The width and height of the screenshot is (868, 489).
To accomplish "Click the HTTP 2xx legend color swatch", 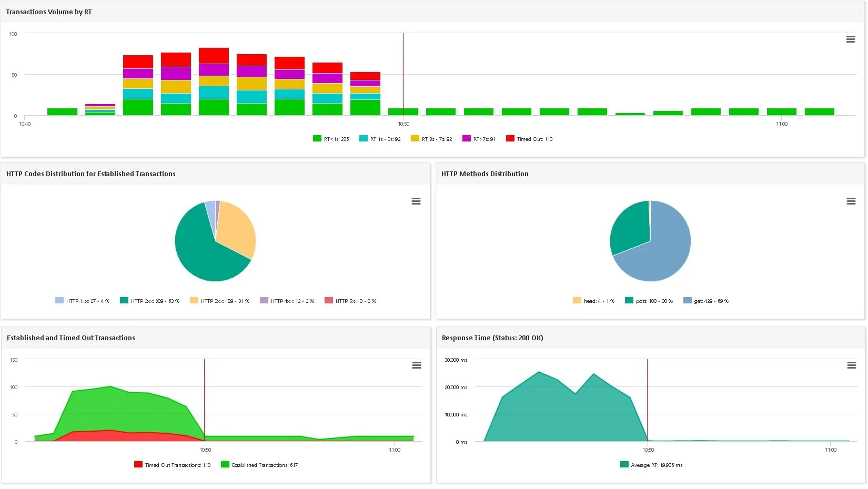I will (124, 301).
